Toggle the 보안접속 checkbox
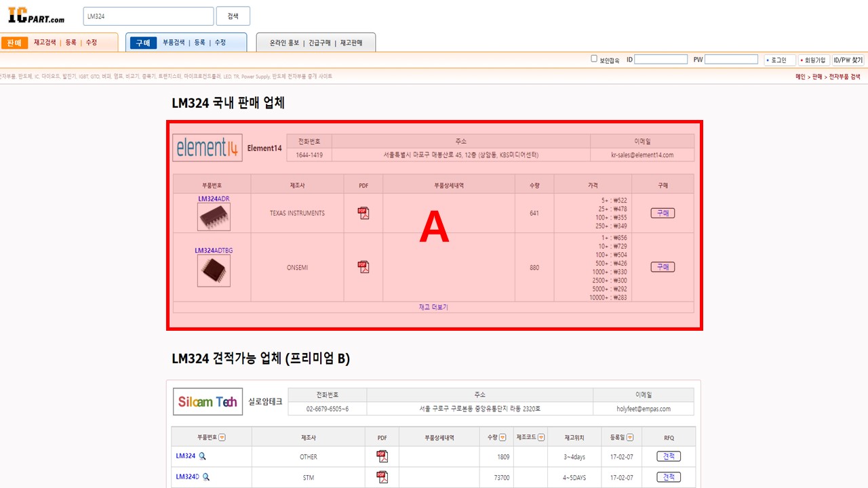 [594, 59]
